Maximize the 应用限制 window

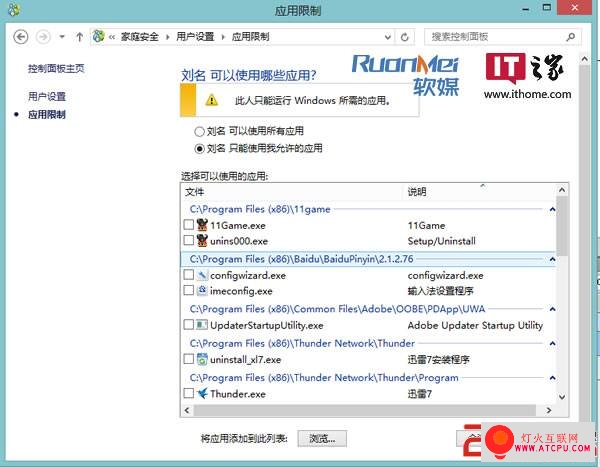click(547, 8)
